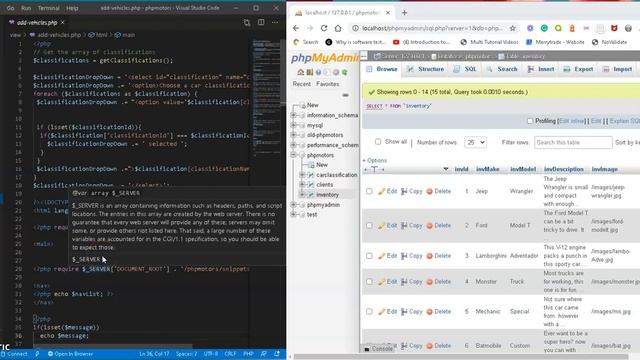The height and width of the screenshot is (360, 640).
Task: Switch to Favorites in phpMyAdmin navigation
Action: 327,84
